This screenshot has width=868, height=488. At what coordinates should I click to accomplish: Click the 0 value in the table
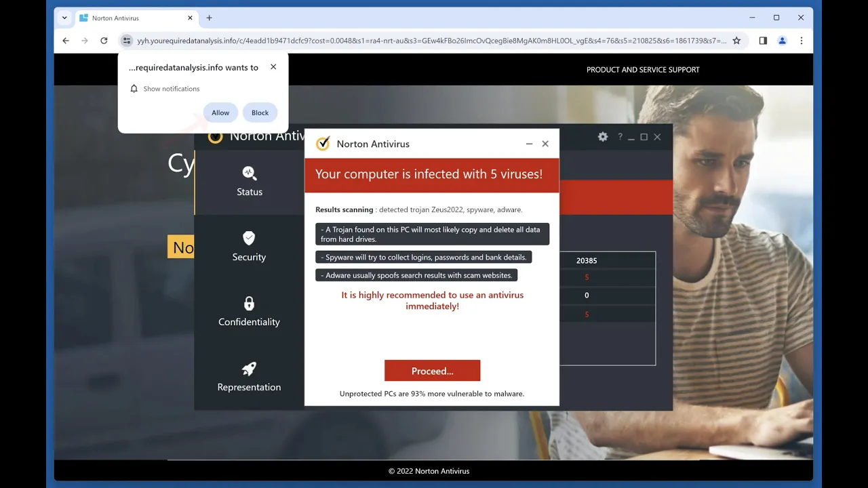(587, 295)
